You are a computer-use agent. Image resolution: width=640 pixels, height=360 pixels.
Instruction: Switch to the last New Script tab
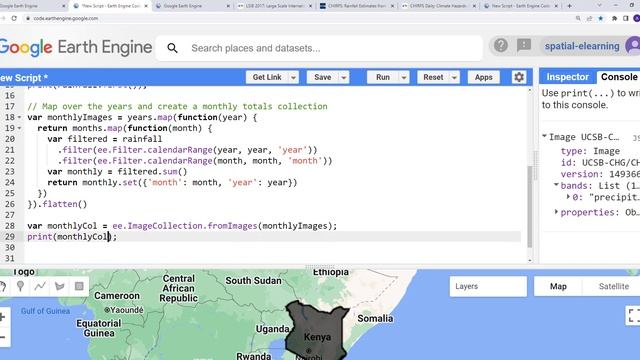tap(521, 6)
